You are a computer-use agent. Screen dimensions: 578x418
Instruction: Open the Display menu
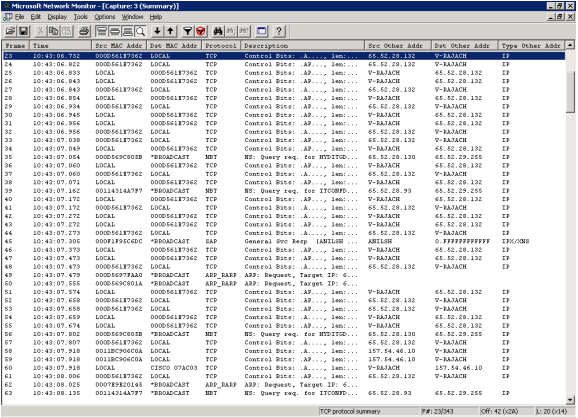(x=57, y=17)
